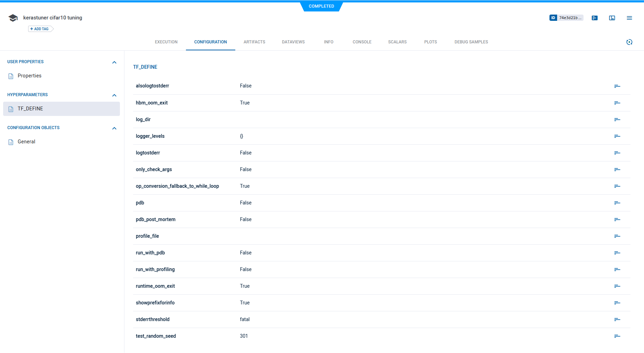Collapse the User Properties section

click(114, 62)
